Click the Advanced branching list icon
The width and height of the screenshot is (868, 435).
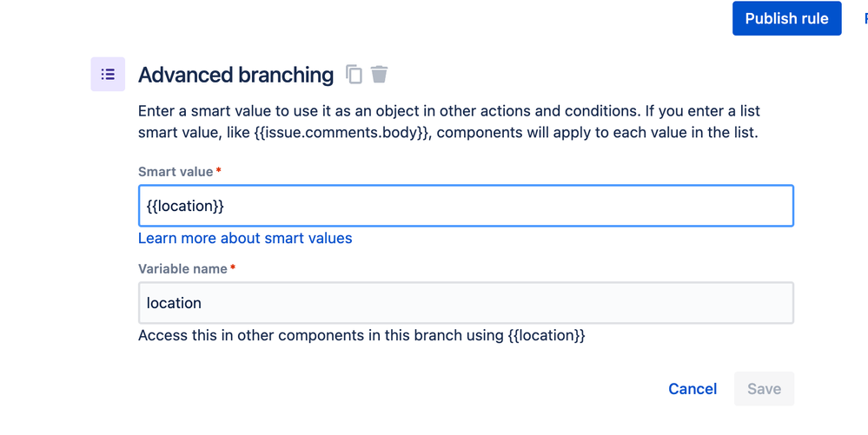(108, 75)
